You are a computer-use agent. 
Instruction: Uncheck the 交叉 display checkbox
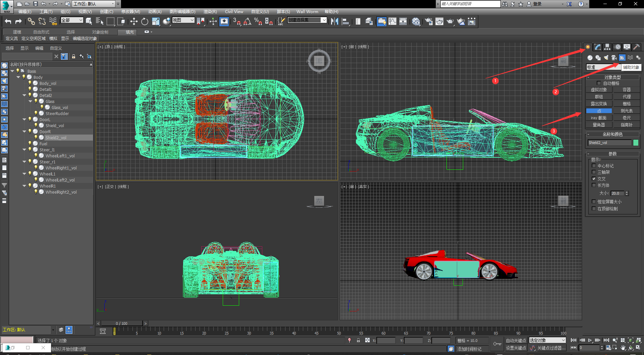(x=594, y=179)
